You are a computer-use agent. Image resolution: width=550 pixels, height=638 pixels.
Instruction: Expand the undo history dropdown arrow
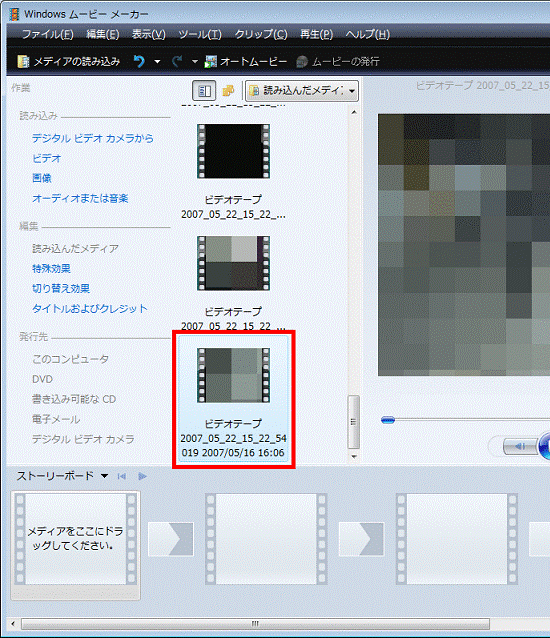[157, 62]
